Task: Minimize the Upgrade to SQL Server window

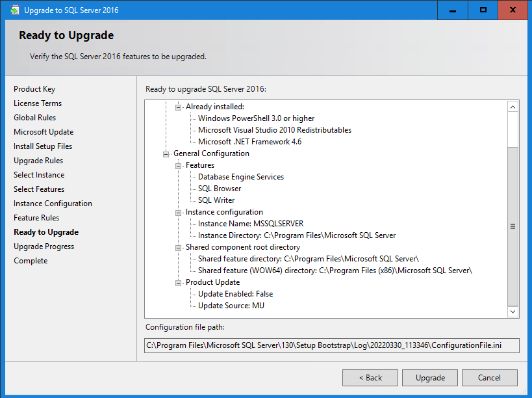Action: 453,10
